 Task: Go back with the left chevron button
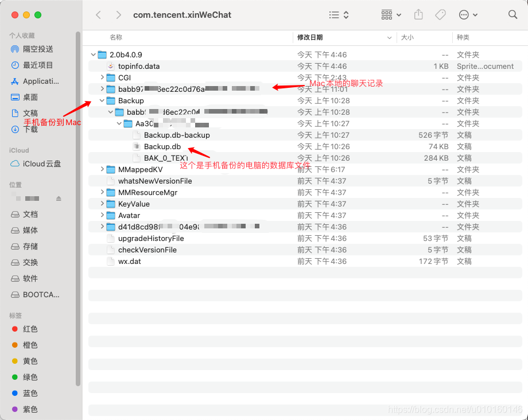tap(98, 15)
